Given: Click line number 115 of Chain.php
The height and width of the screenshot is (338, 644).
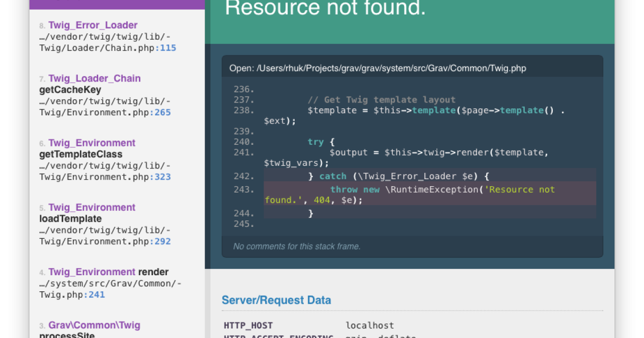Looking at the screenshot, I should [x=168, y=48].
